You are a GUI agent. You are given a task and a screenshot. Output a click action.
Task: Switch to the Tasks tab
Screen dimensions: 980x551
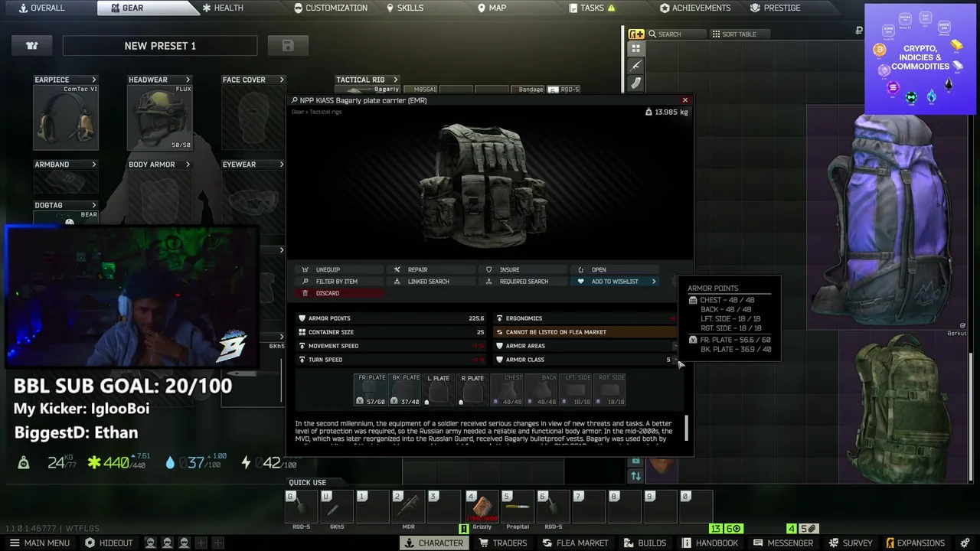coord(593,8)
